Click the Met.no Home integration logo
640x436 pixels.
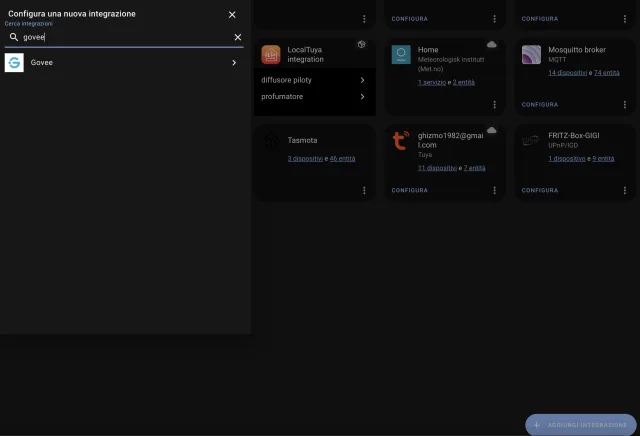click(401, 55)
